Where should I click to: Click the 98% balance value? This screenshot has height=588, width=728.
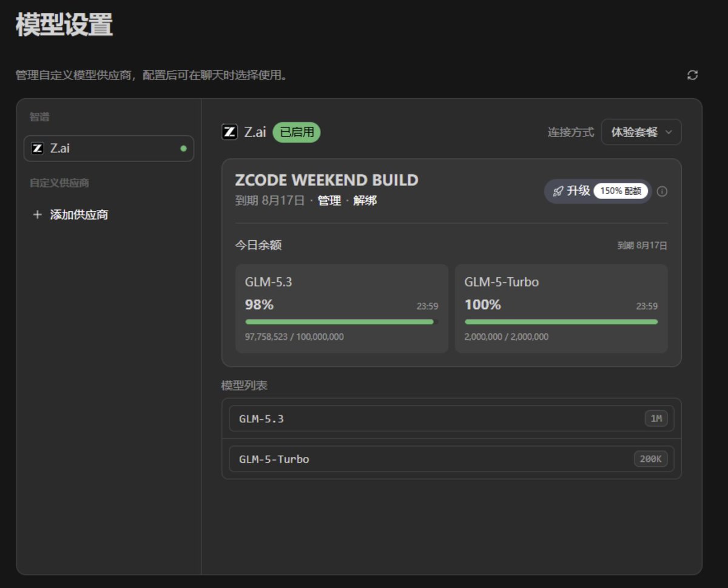[x=259, y=305]
